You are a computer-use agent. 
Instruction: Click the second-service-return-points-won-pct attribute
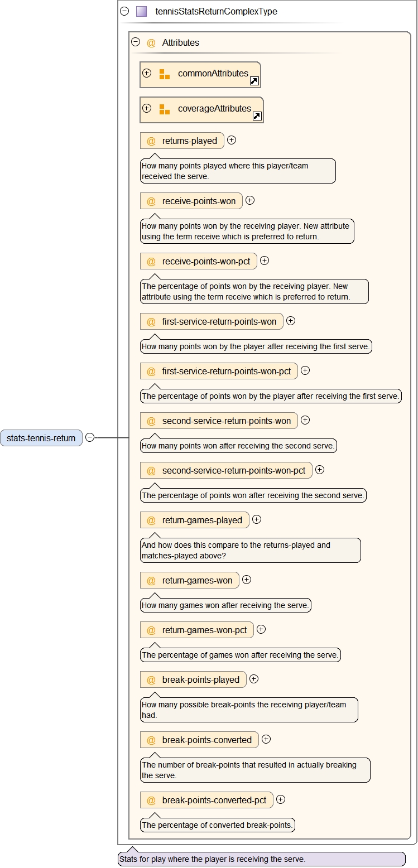tap(233, 471)
